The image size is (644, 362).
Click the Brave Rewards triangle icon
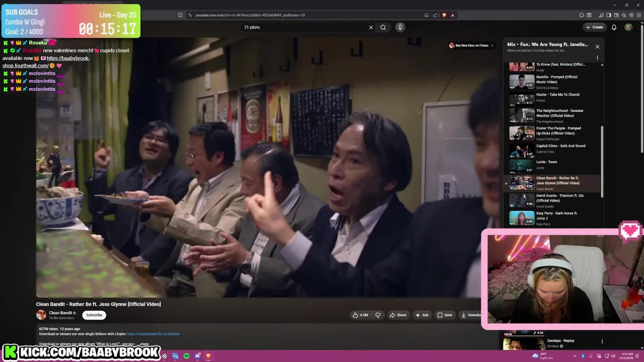click(x=452, y=15)
